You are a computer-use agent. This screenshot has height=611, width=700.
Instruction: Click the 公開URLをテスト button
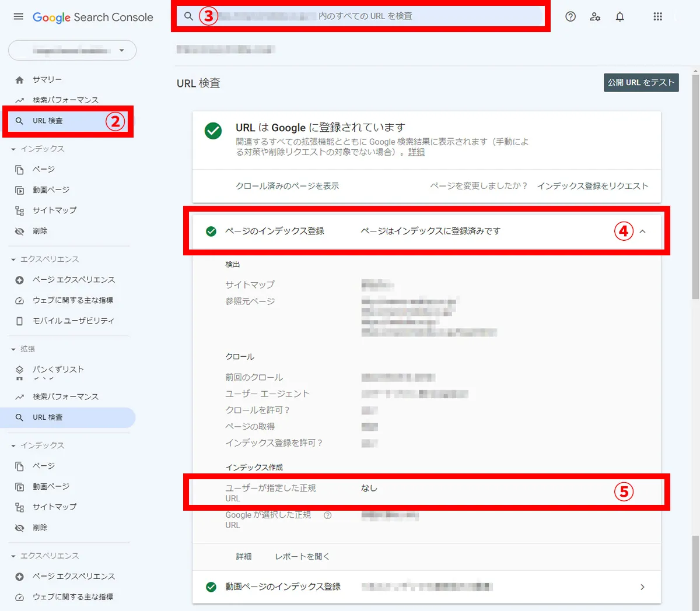click(640, 82)
